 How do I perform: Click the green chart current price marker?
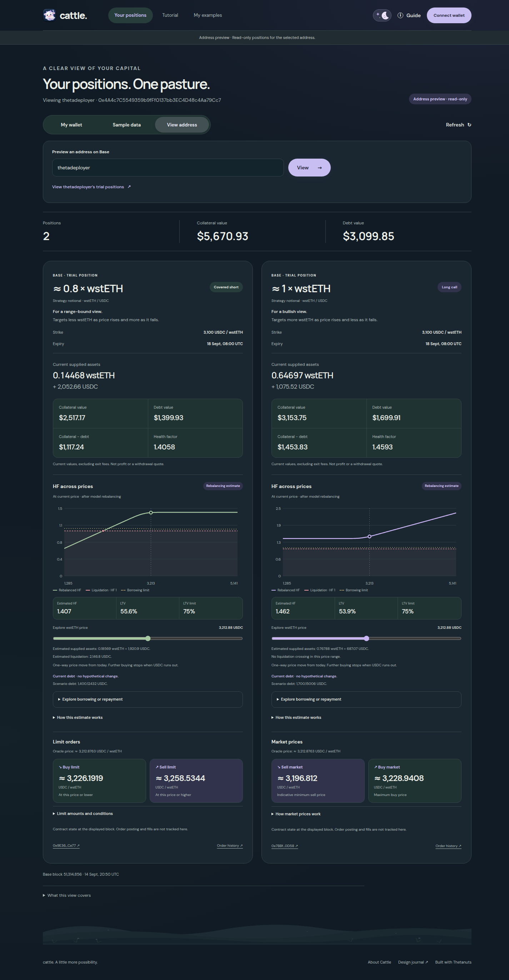tap(151, 512)
